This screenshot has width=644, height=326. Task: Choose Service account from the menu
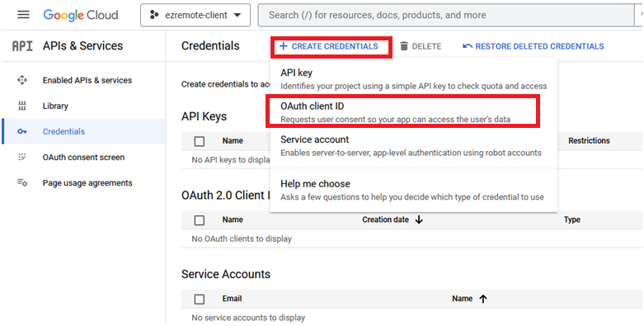click(414, 146)
